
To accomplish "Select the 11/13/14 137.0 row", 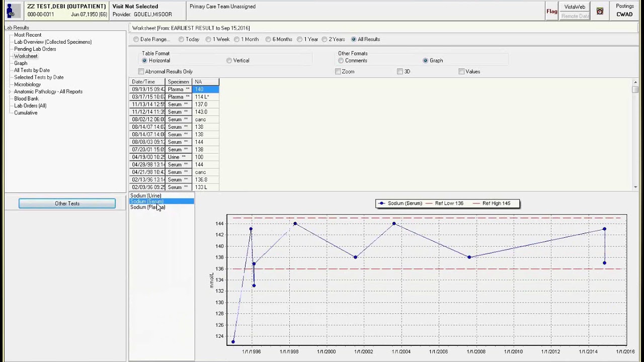I will pyautogui.click(x=174, y=105).
